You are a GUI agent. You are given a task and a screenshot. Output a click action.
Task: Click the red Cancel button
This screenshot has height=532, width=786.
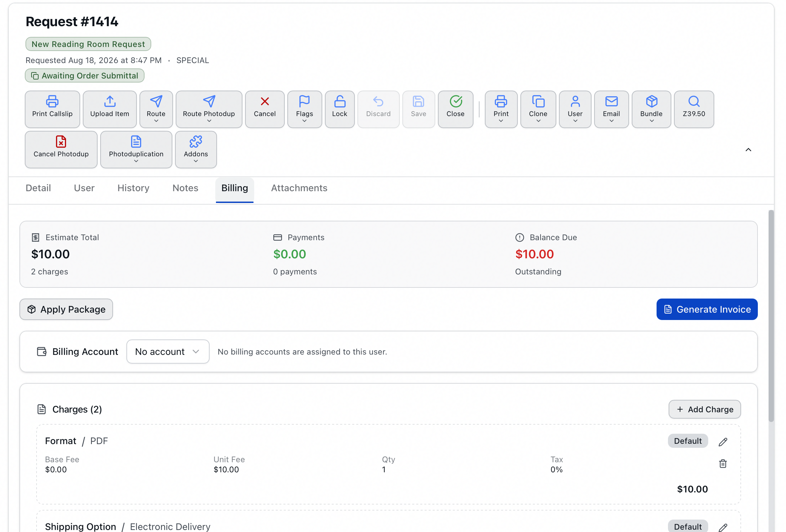(265, 109)
